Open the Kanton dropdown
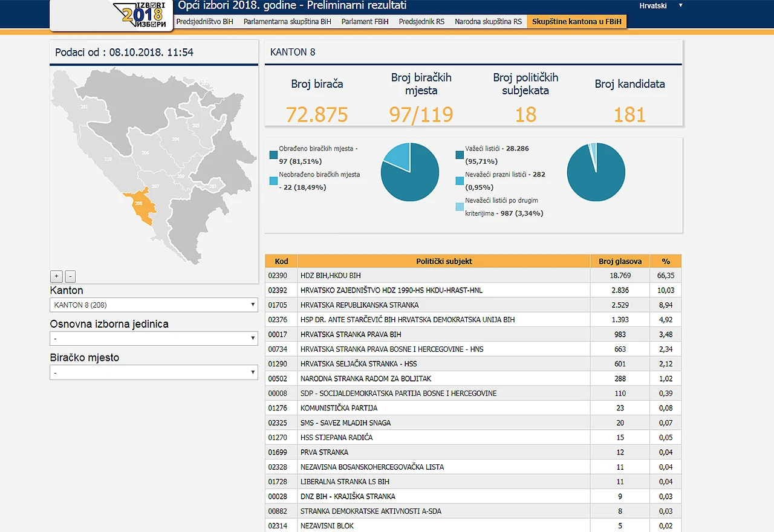774x532 pixels. point(154,305)
